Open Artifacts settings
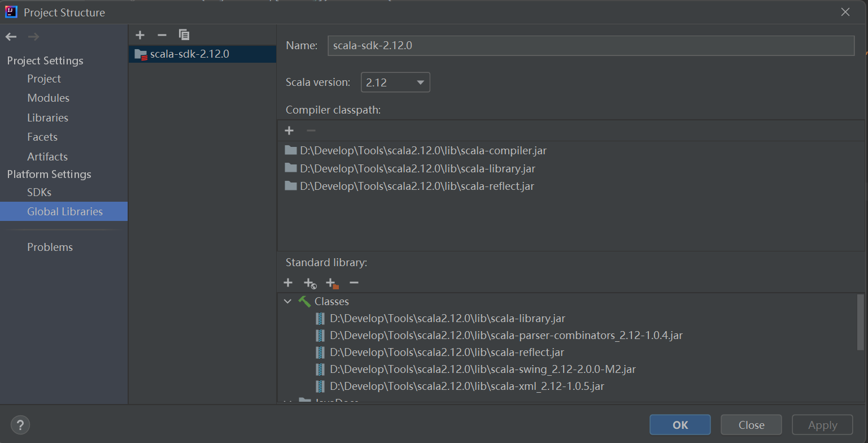The image size is (868, 443). [x=47, y=157]
